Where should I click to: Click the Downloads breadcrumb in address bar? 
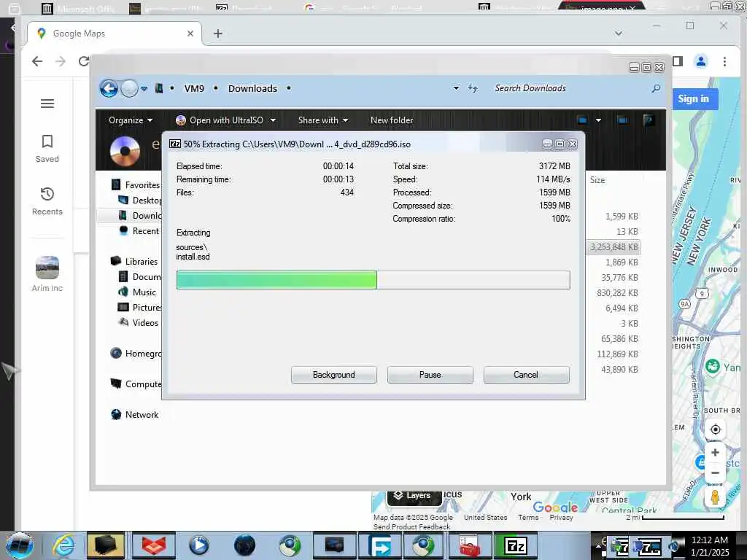(x=252, y=88)
